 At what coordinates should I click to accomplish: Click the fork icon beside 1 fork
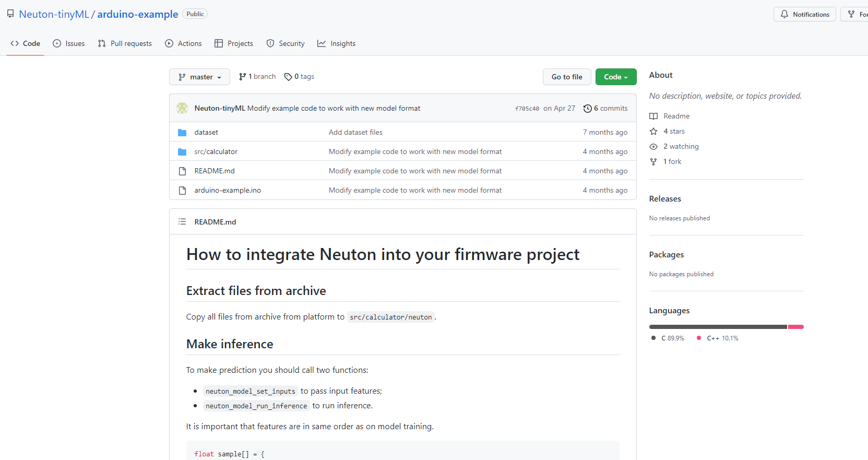[653, 162]
